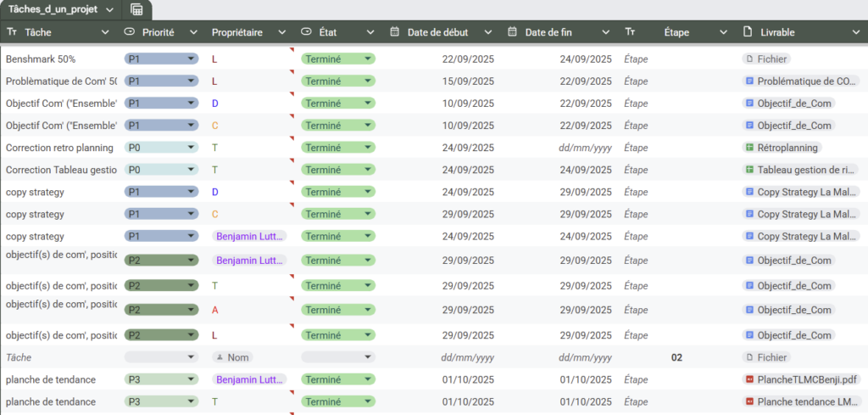Open the menu arrow next to Tâches_d_un_projet
This screenshot has width=868, height=415.
(110, 9)
